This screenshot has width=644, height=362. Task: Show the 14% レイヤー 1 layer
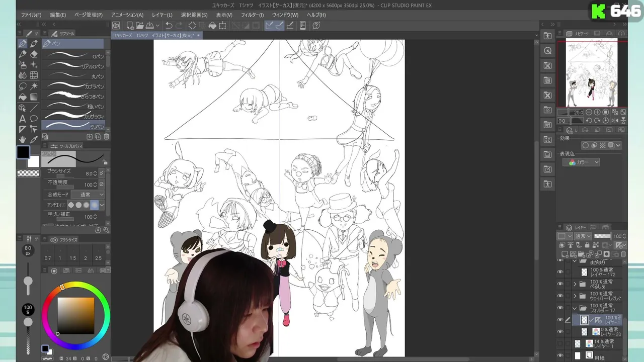click(x=560, y=344)
